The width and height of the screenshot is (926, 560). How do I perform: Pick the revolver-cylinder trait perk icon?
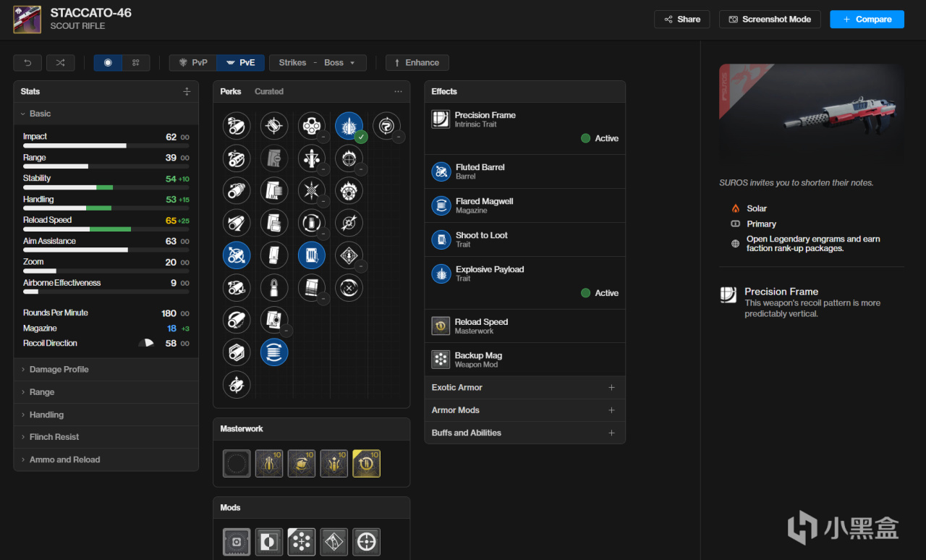tap(312, 126)
